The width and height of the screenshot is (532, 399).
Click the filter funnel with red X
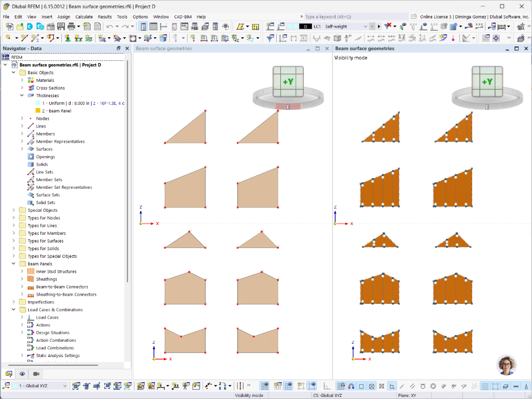tap(387, 27)
